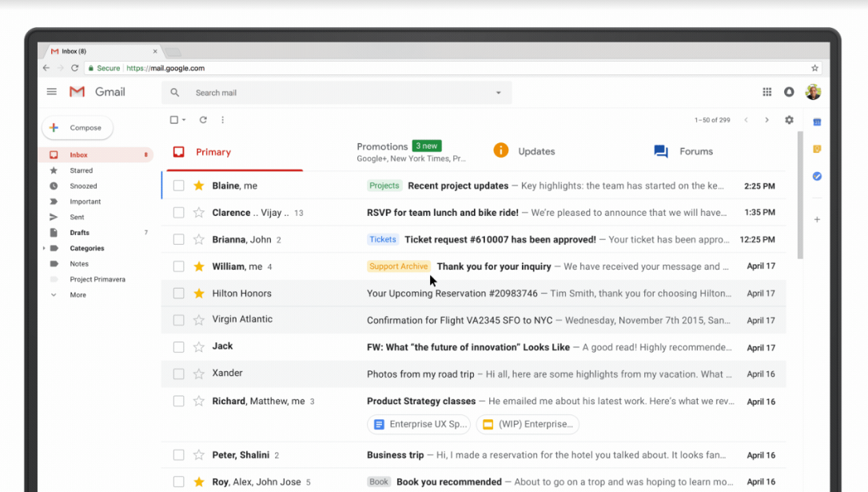This screenshot has height=492, width=868.
Task: Open the Drafts folder
Action: [79, 233]
